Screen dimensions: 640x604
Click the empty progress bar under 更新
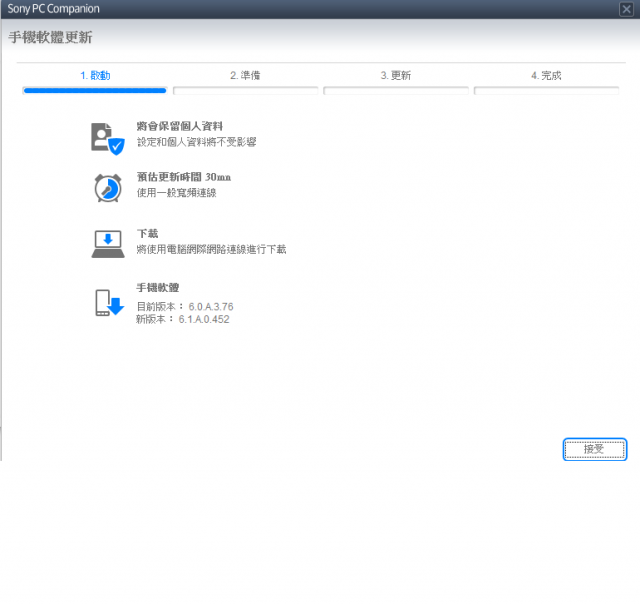click(x=396, y=91)
